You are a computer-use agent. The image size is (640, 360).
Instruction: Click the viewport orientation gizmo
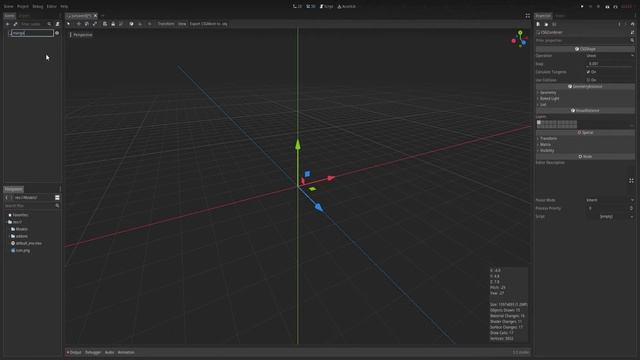[520, 39]
